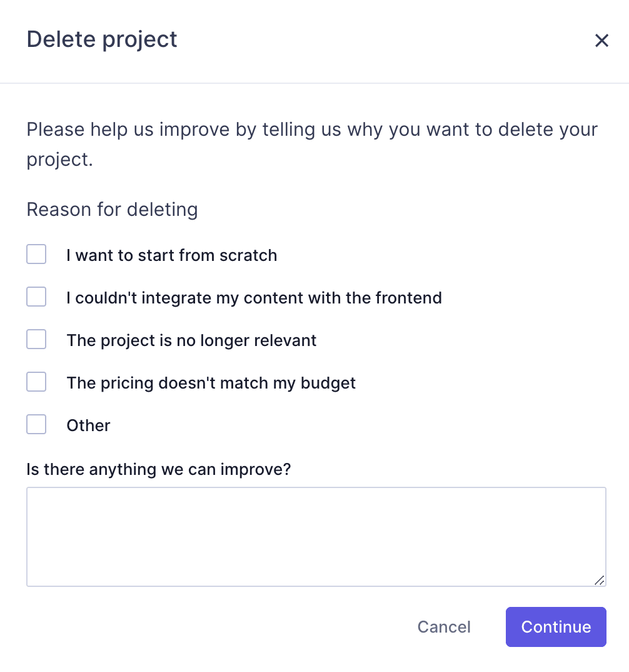Click the 'Delete project' dialog title

pyautogui.click(x=101, y=39)
